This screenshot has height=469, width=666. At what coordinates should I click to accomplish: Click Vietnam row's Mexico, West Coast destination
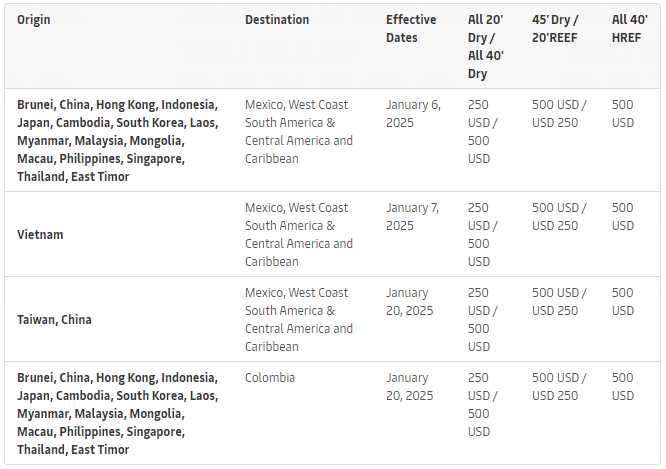[298, 235]
